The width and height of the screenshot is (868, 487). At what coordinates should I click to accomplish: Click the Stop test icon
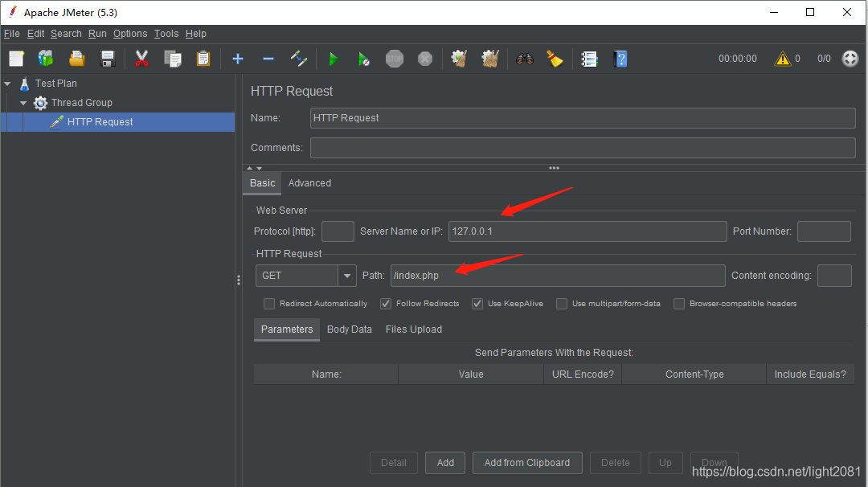(x=394, y=59)
